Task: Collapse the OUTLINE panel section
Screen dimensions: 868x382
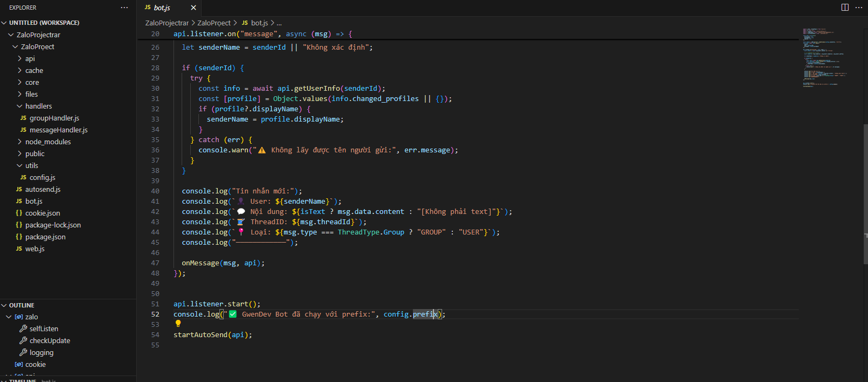Action: point(4,305)
